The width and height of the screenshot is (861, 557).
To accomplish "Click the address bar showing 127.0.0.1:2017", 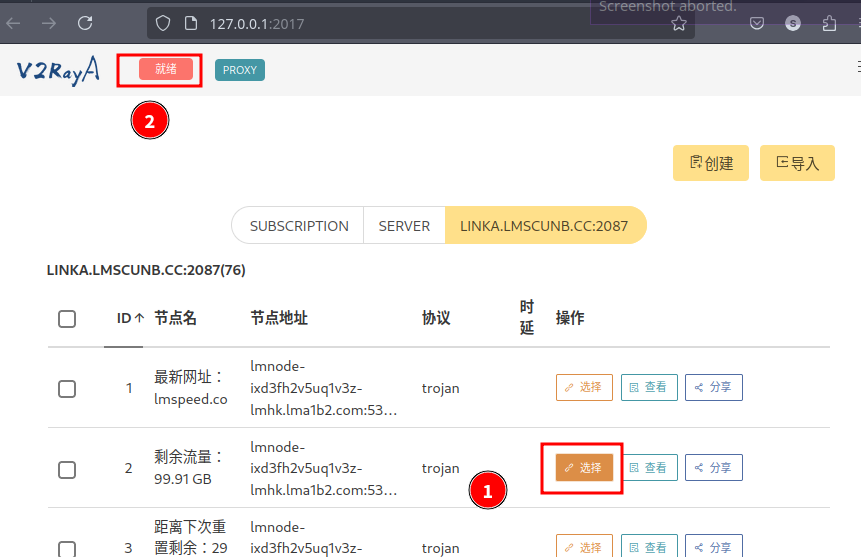I will (400, 23).
